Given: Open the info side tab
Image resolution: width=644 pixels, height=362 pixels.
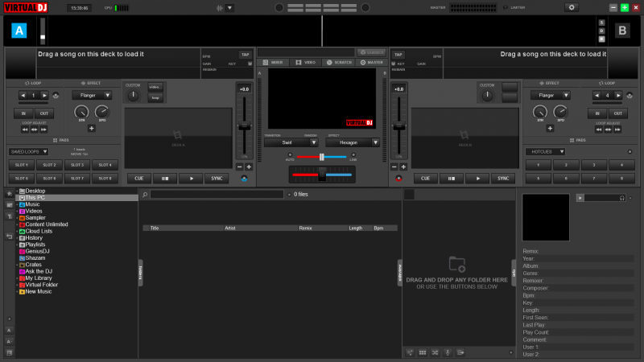Looking at the screenshot, I should coord(514,273).
